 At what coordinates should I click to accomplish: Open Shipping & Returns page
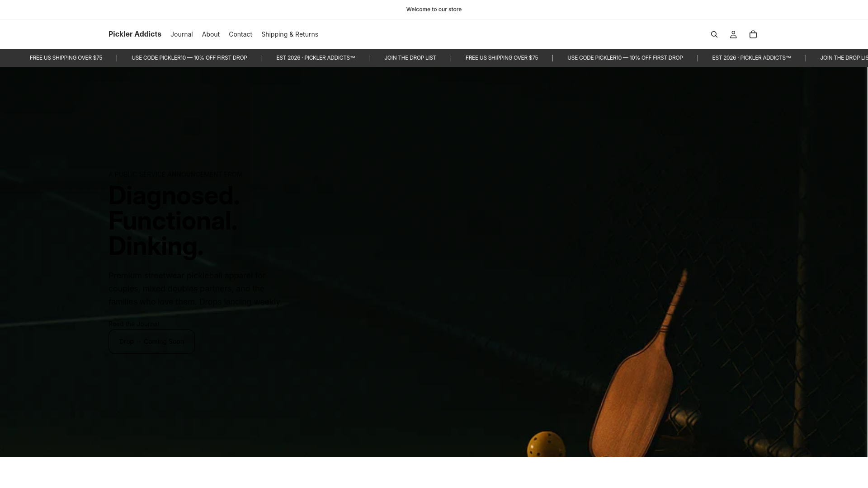(290, 34)
